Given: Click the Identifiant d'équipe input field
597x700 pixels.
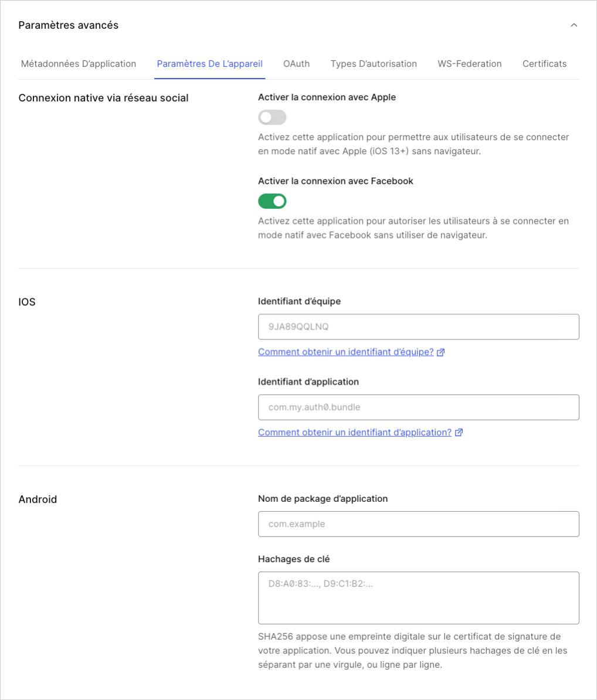Looking at the screenshot, I should pos(419,327).
